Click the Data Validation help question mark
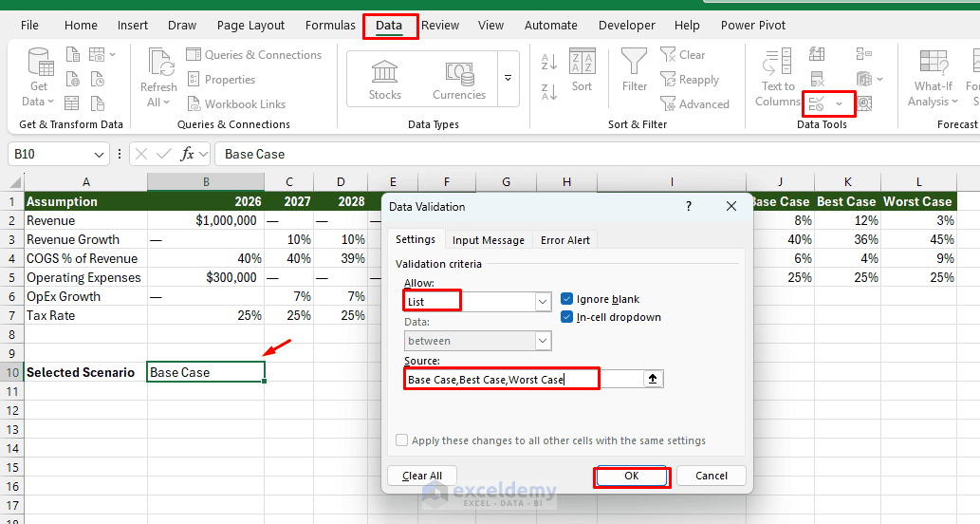The width and height of the screenshot is (980, 524). click(689, 206)
